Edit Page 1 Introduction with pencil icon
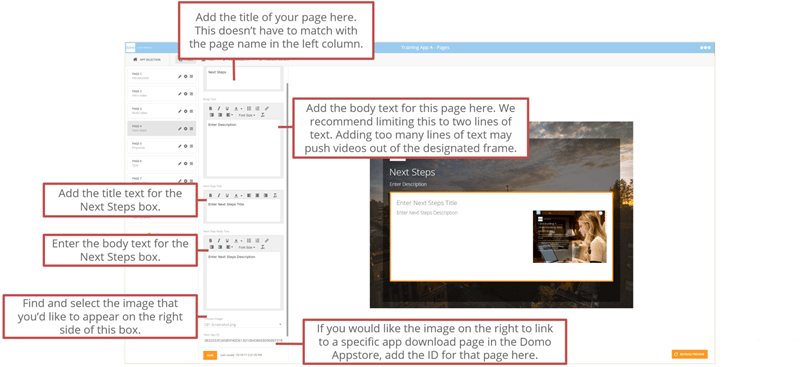800x367 pixels. [180, 76]
